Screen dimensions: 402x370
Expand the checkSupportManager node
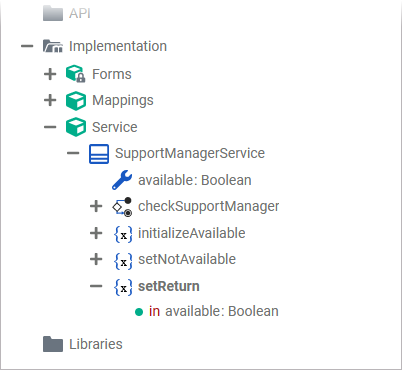tap(96, 206)
